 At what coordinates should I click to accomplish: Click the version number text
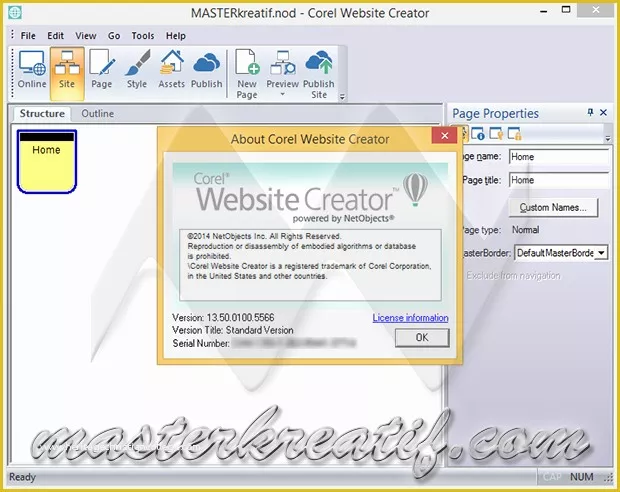240,317
